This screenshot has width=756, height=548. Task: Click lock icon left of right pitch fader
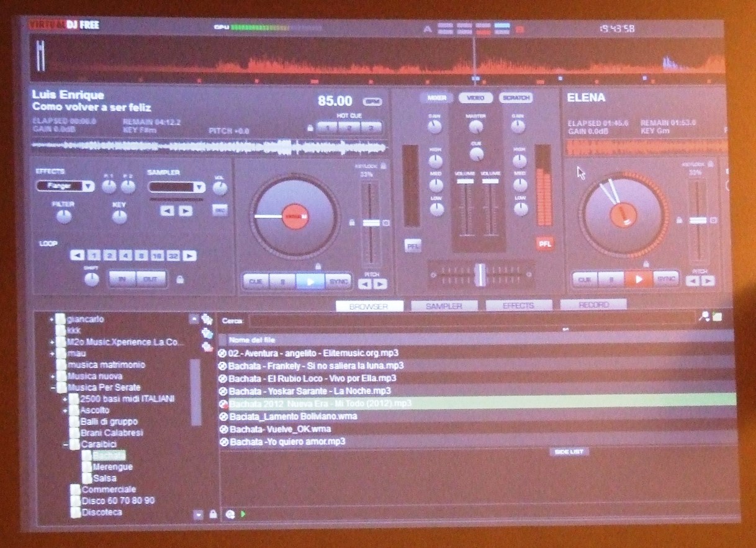680,220
